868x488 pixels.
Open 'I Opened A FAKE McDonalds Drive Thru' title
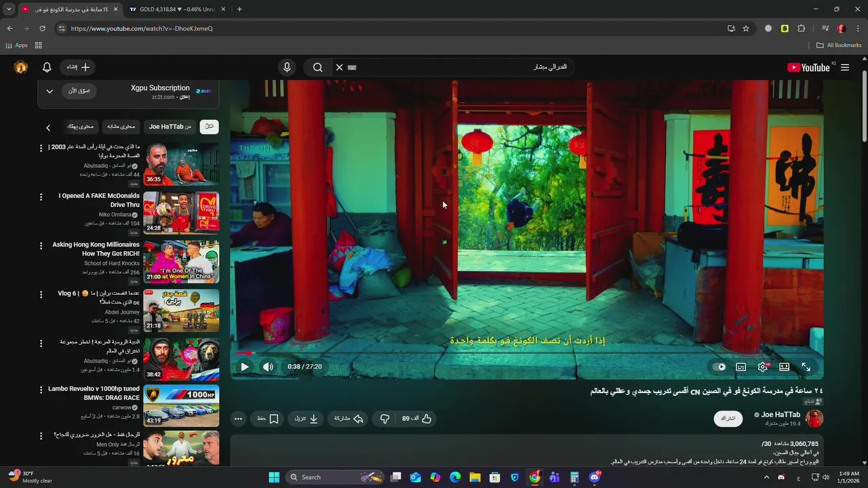pyautogui.click(x=99, y=200)
